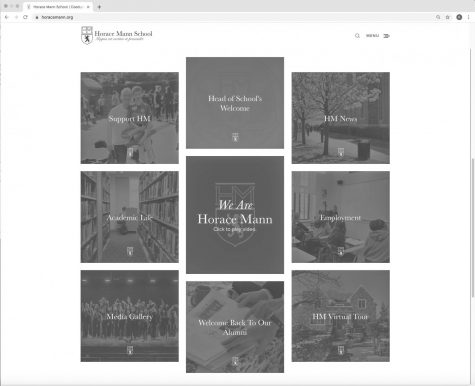Click the crest icon on Support HM tile
This screenshot has height=386, width=475.
tap(130, 152)
